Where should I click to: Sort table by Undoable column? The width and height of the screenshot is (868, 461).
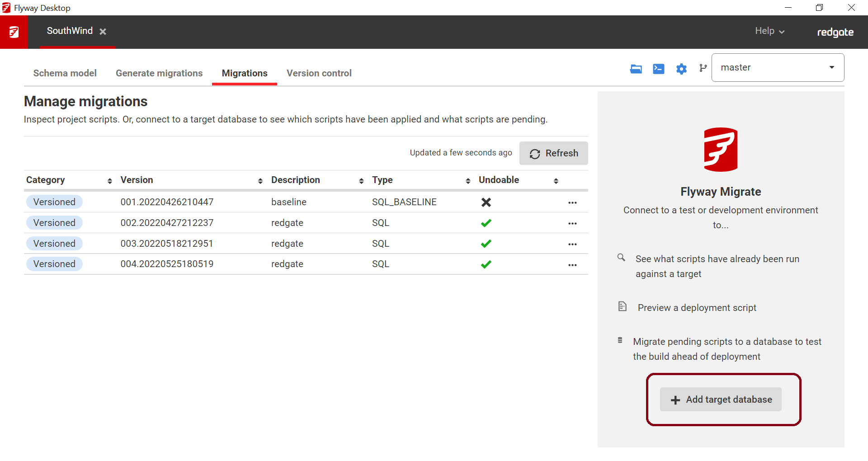(x=556, y=181)
